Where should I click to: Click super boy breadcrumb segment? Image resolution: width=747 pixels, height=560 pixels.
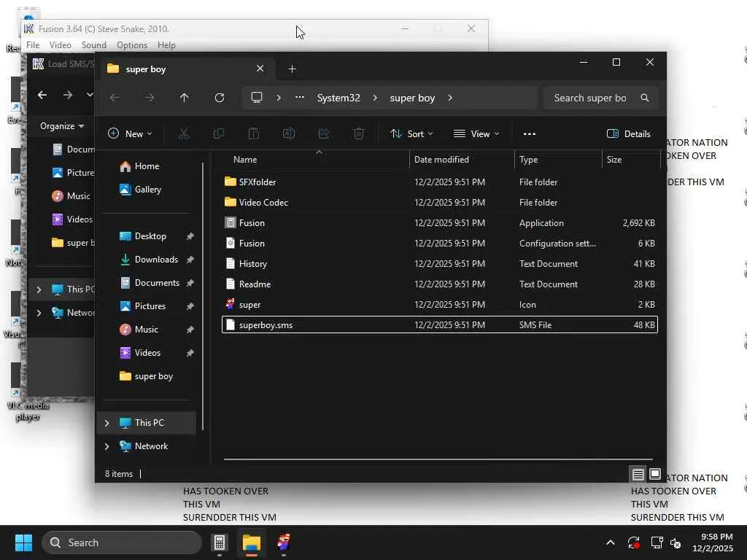tap(413, 98)
